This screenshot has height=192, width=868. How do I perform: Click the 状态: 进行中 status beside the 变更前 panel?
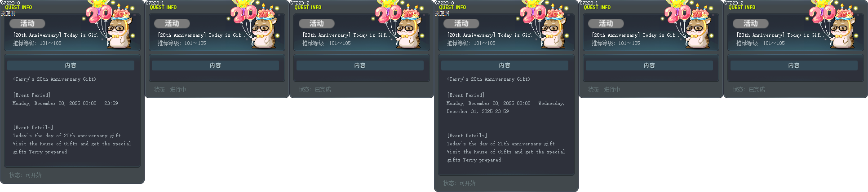tap(170, 89)
